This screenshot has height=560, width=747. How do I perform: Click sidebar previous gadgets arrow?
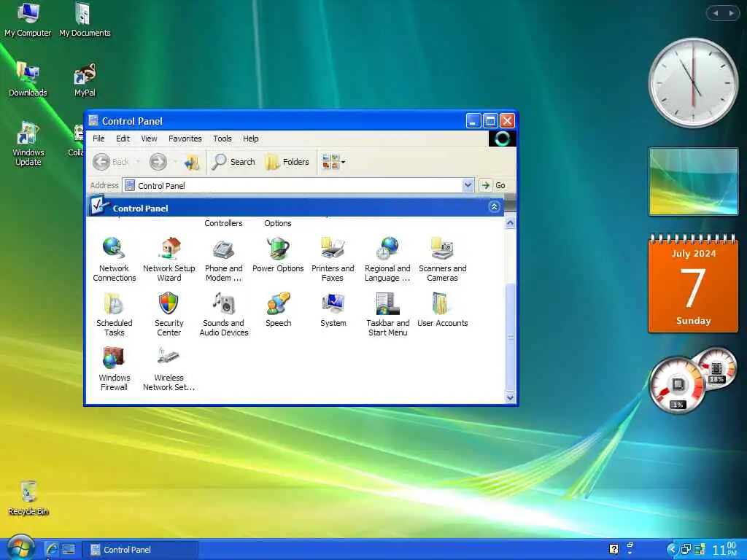715,13
